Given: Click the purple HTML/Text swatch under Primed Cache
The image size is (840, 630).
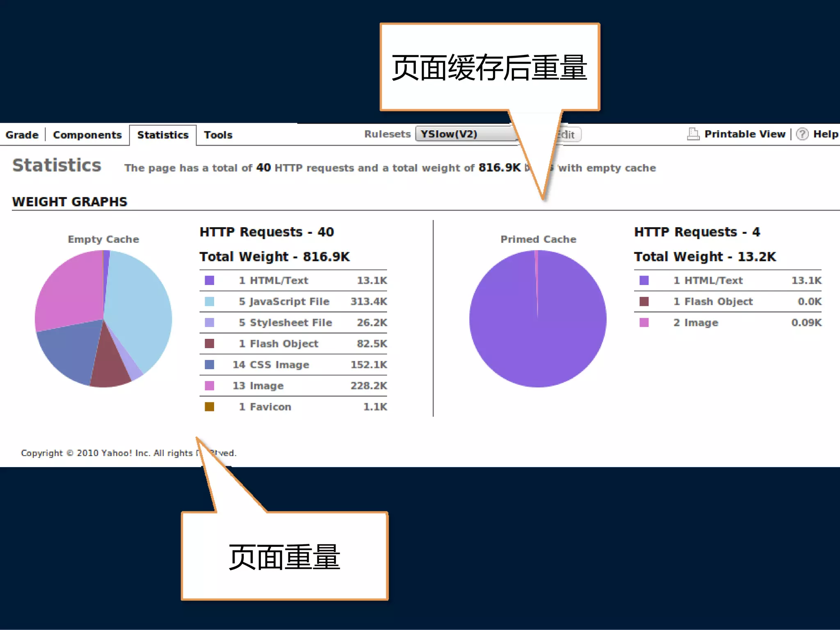Looking at the screenshot, I should coord(644,281).
